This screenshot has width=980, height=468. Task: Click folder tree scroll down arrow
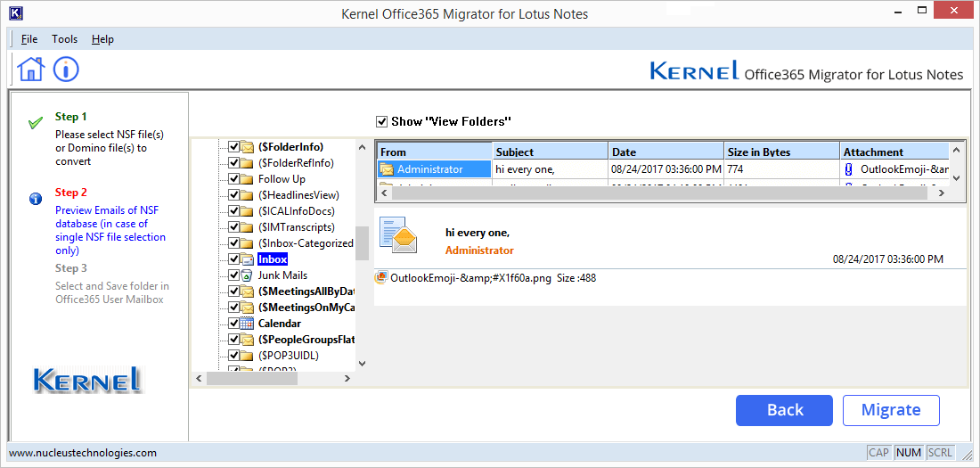pyautogui.click(x=362, y=364)
